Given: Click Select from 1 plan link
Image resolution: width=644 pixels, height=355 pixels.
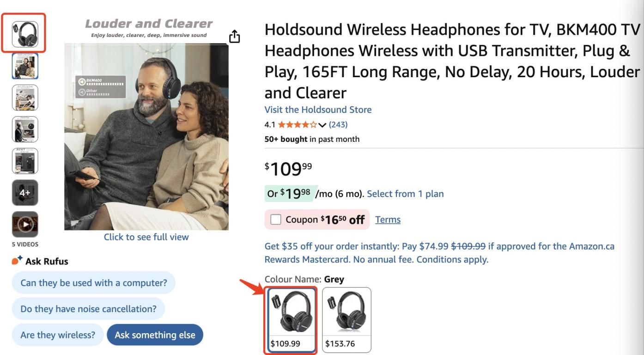Looking at the screenshot, I should click(x=405, y=194).
